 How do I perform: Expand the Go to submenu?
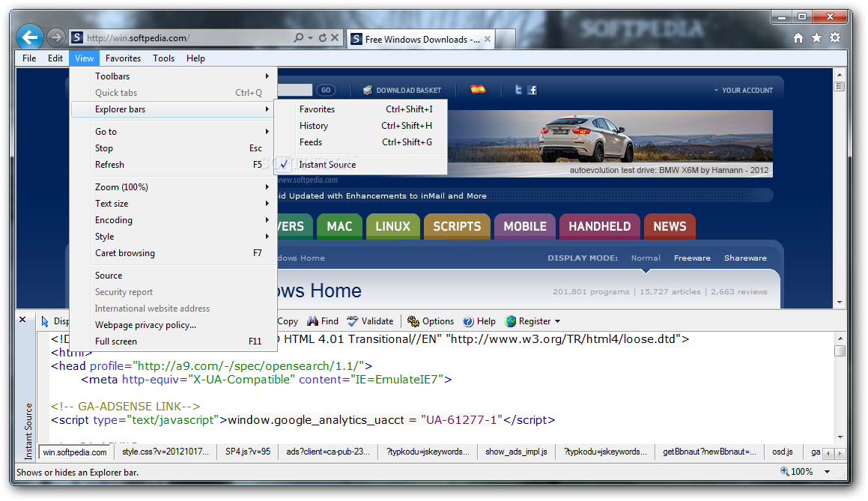pos(173,131)
